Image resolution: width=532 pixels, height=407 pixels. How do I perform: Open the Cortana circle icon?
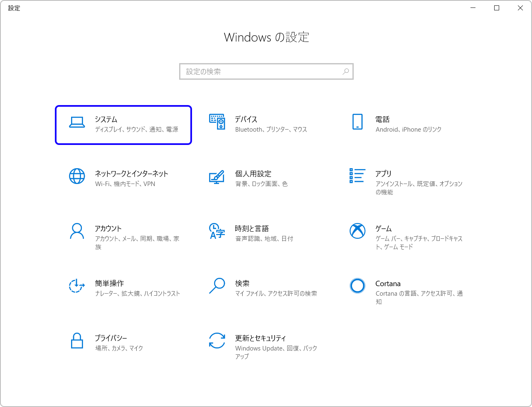(x=357, y=286)
